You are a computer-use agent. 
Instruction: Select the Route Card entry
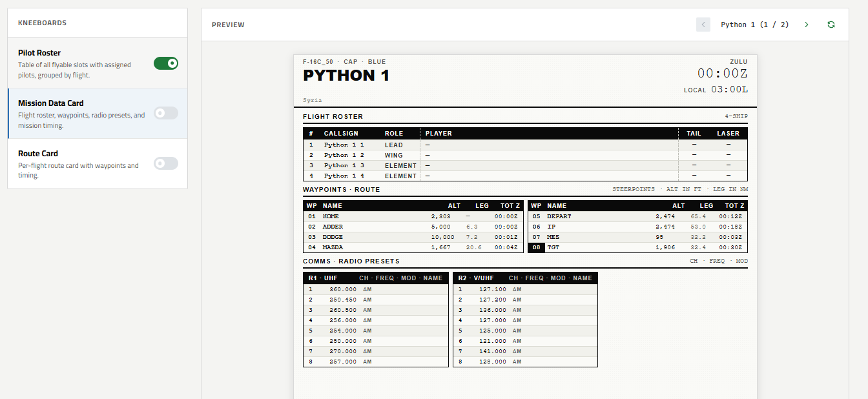98,164
